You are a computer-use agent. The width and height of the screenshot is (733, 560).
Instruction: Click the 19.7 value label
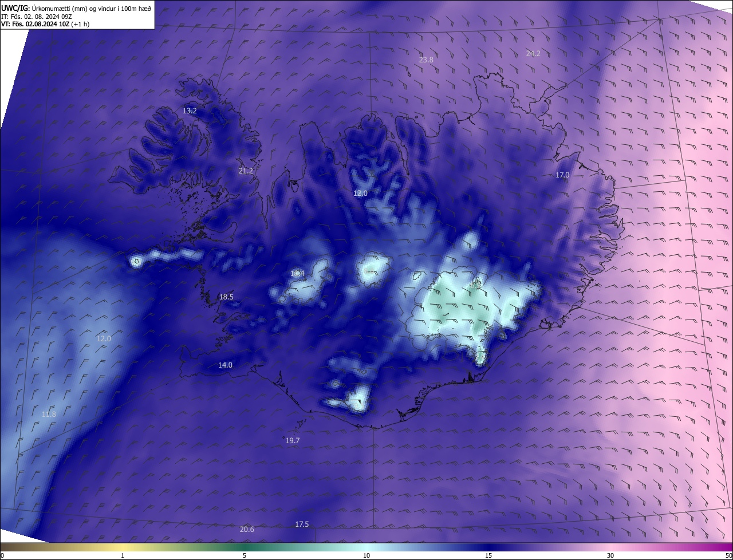(x=293, y=440)
